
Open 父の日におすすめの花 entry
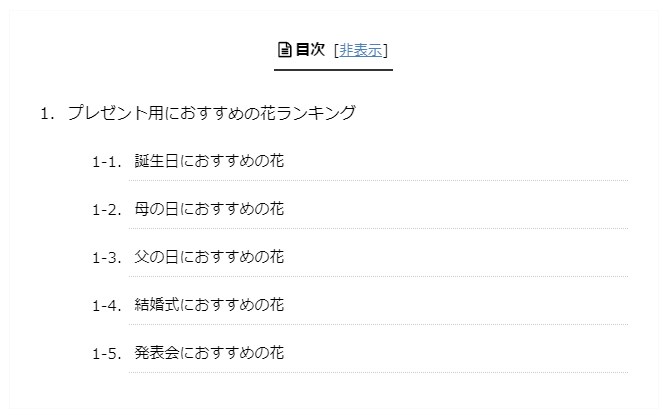point(209,257)
